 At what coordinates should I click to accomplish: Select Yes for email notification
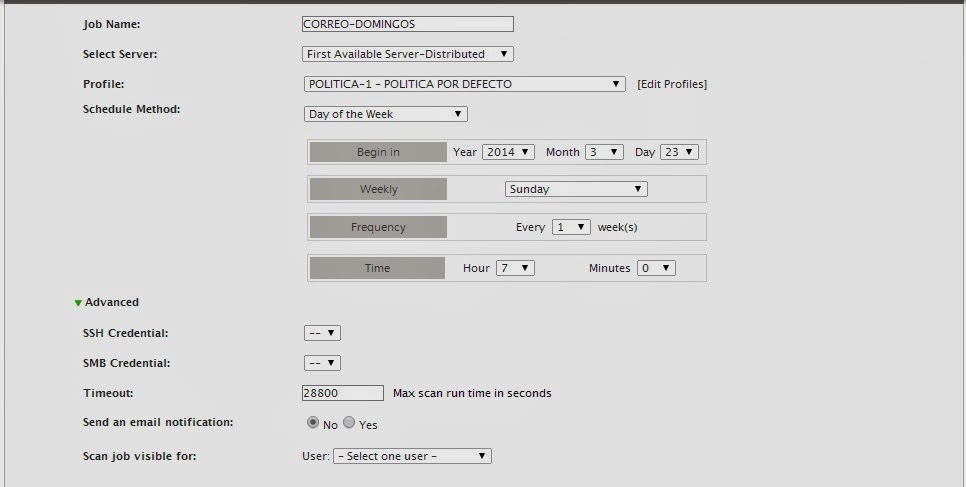point(349,423)
